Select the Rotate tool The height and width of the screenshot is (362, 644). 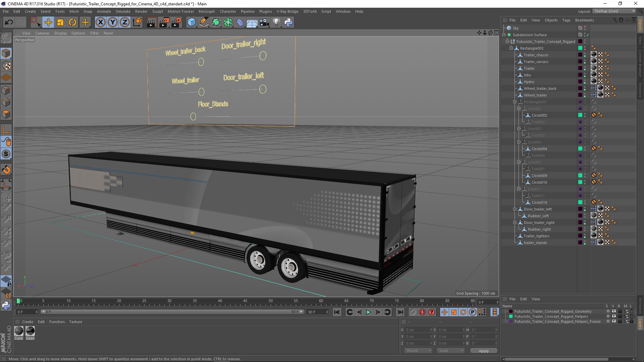72,22
